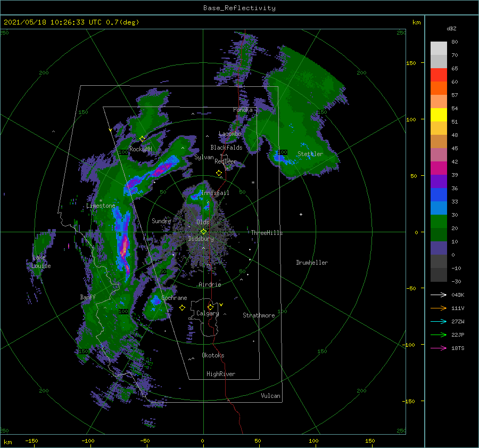Click the Okotoks label

pos(213,355)
